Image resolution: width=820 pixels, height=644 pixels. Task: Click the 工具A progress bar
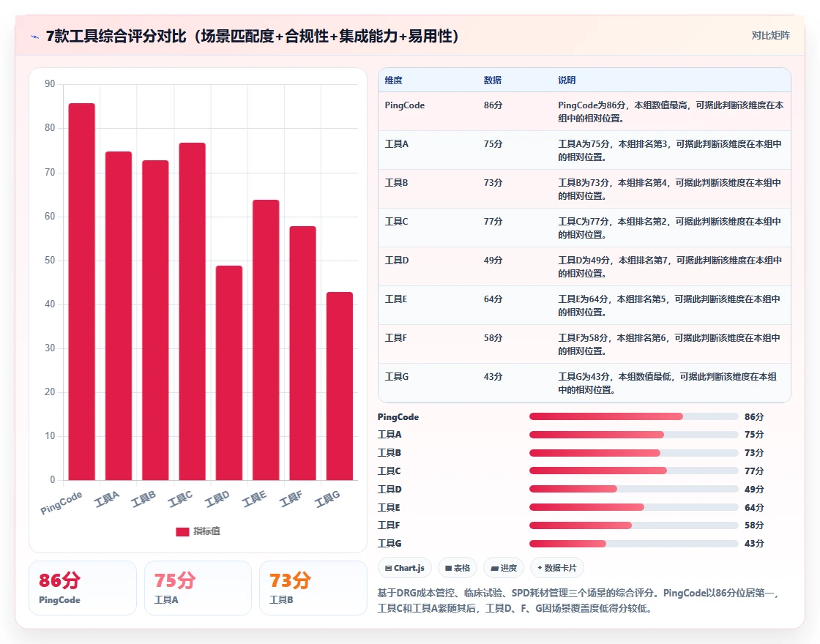pyautogui.click(x=634, y=435)
